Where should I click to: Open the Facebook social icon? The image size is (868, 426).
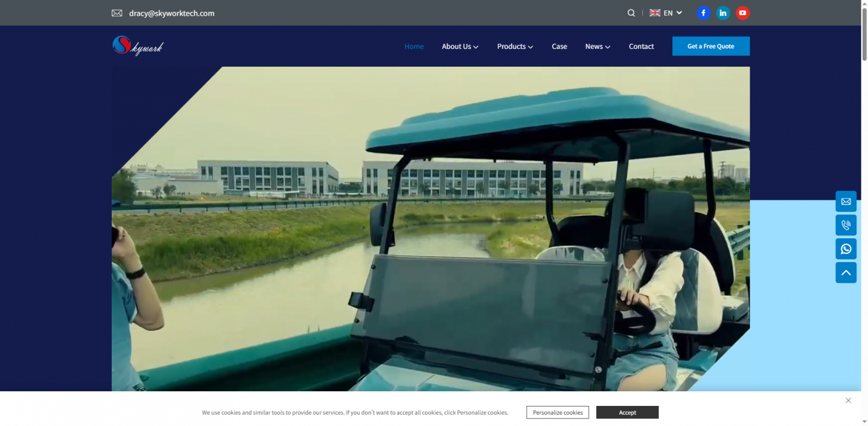[x=703, y=13]
